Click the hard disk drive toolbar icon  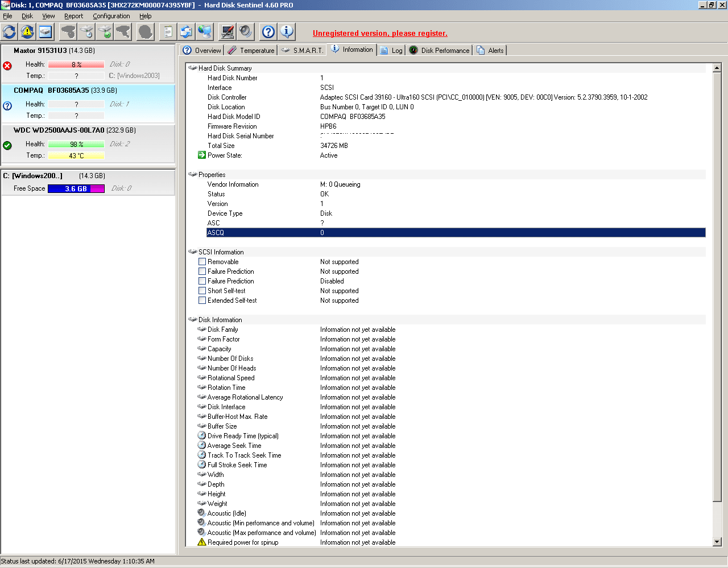45,32
